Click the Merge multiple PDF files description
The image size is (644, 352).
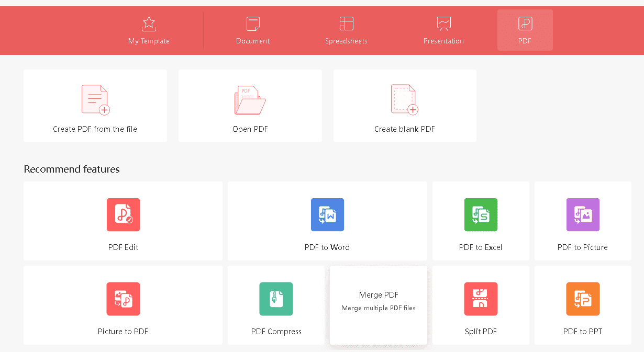[379, 308]
